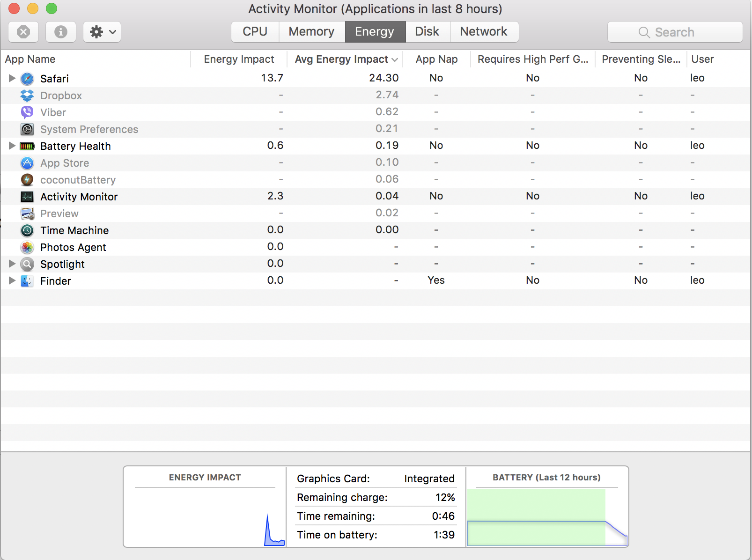The width and height of the screenshot is (752, 560).
Task: Click the inspect process info button
Action: pyautogui.click(x=61, y=32)
